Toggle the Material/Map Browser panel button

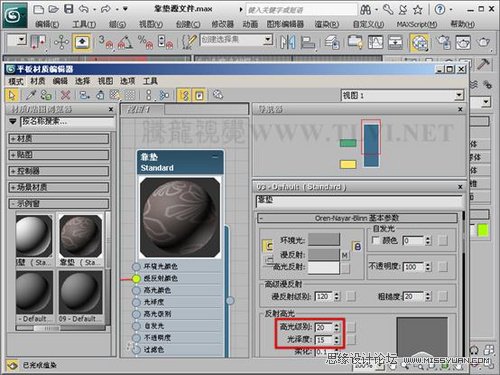pos(184,95)
